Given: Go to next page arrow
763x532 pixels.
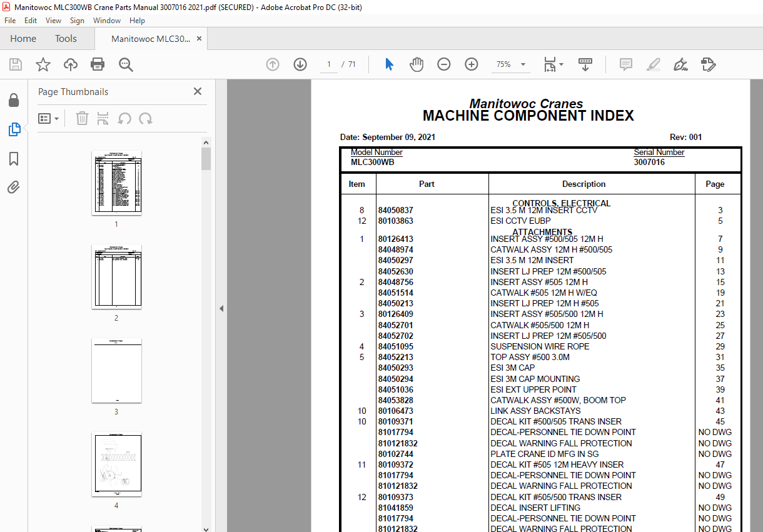Looking at the screenshot, I should click(300, 64).
